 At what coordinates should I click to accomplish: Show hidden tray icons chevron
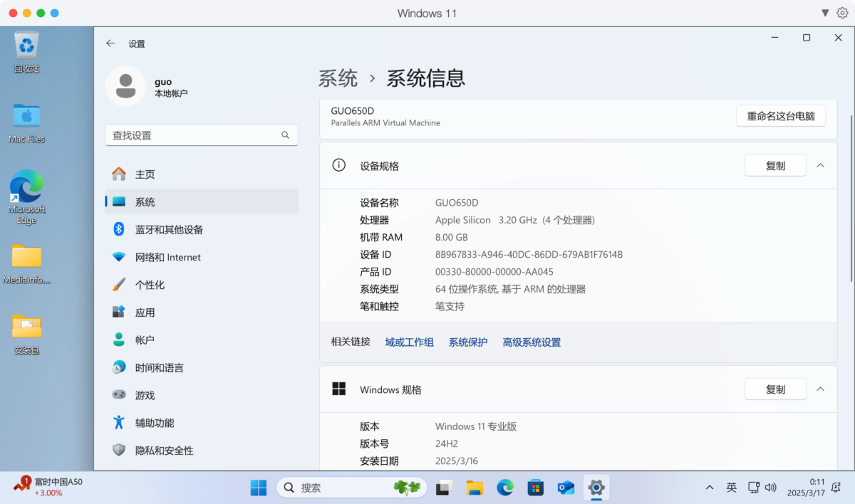(x=709, y=488)
